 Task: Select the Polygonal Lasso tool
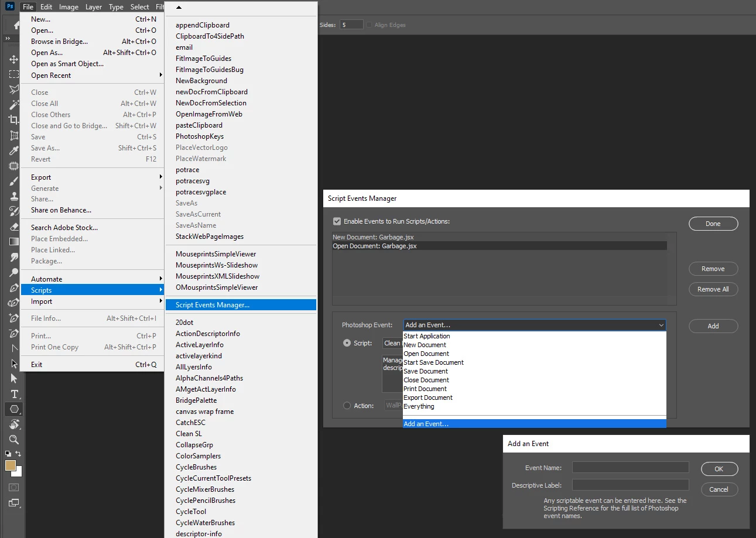click(13, 90)
